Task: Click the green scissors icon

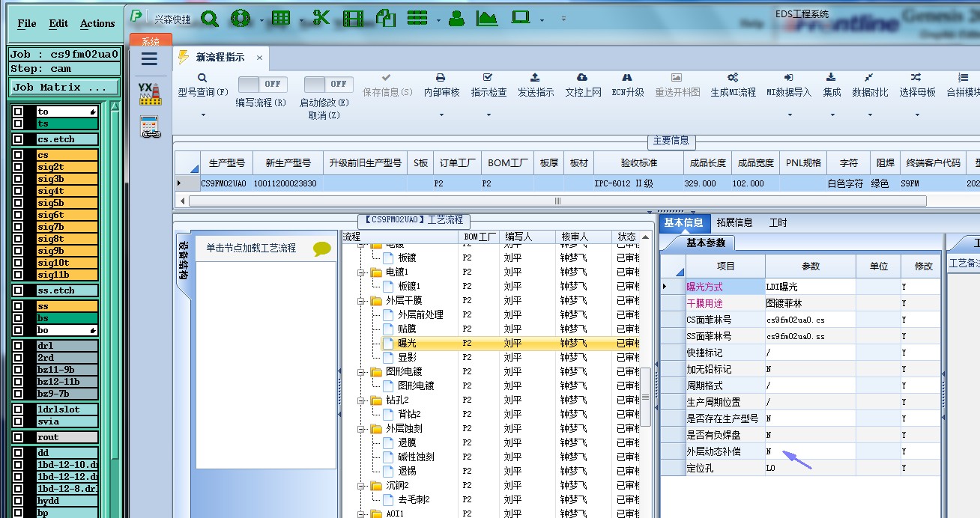Action: click(321, 18)
